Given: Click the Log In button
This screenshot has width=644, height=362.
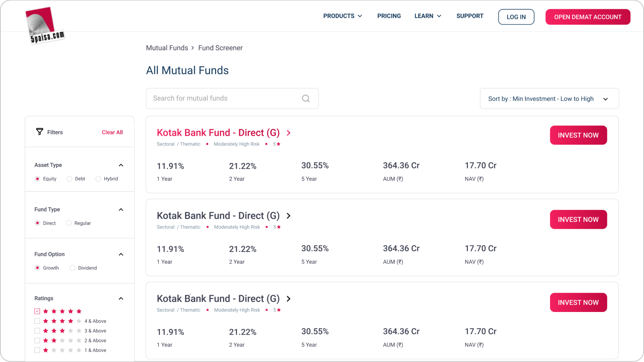Looking at the screenshot, I should click(516, 17).
